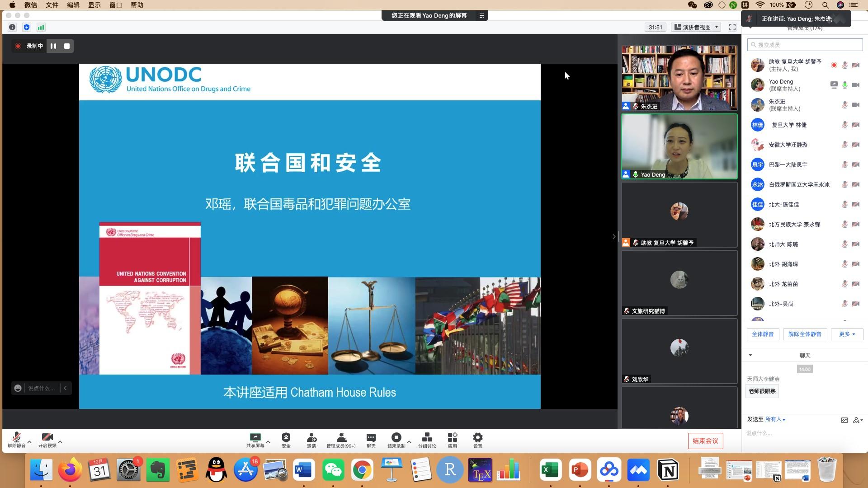
Task: Open Spotlight search in menu bar
Action: click(825, 5)
